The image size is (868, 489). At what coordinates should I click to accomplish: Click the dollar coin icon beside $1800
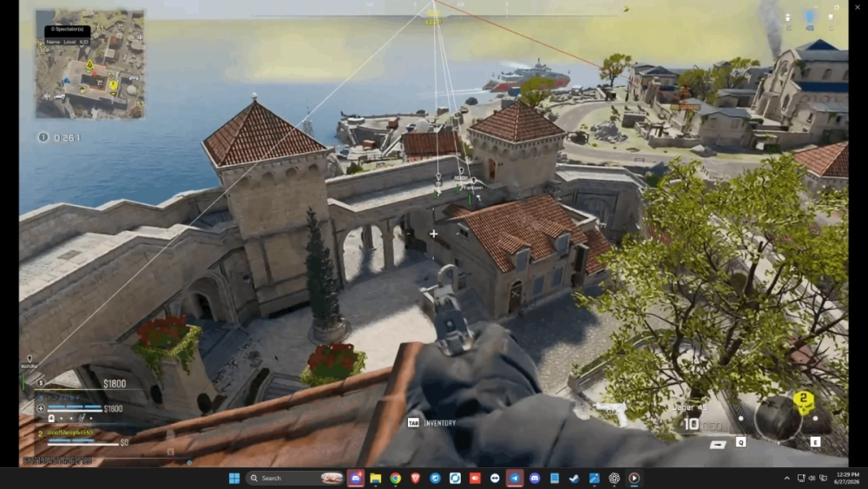[41, 383]
